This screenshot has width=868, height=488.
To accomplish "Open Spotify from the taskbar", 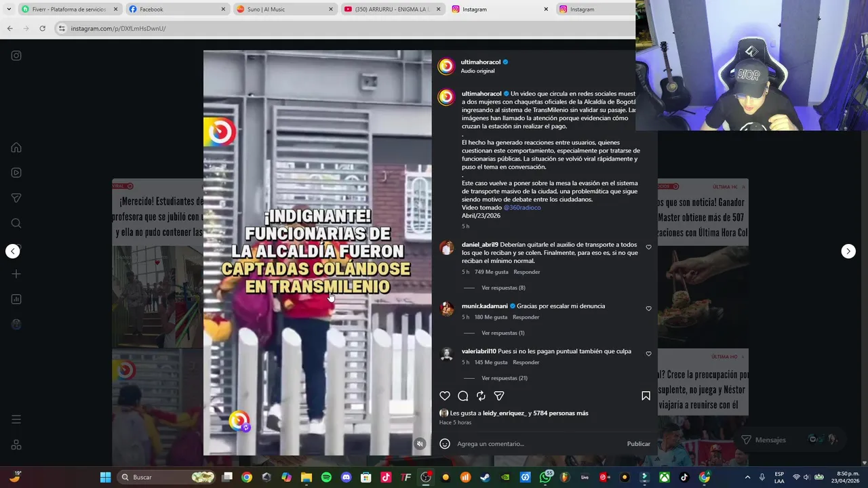I will click(326, 477).
